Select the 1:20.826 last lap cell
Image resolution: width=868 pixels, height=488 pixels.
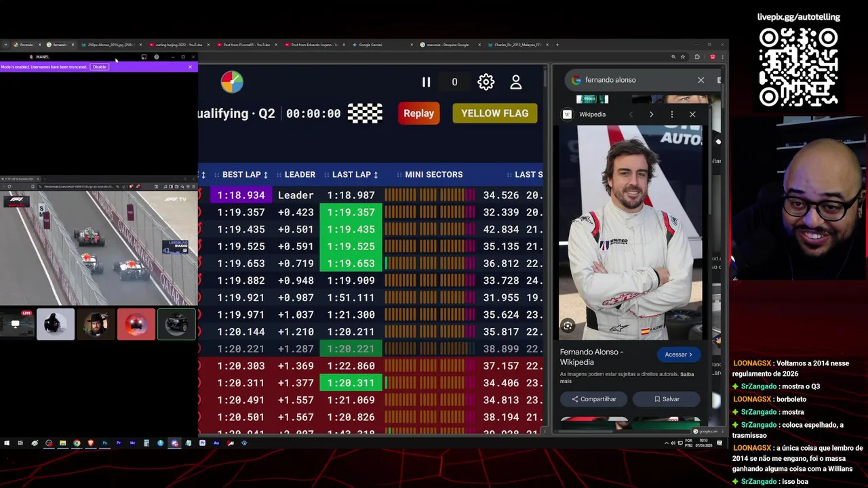coord(351,417)
